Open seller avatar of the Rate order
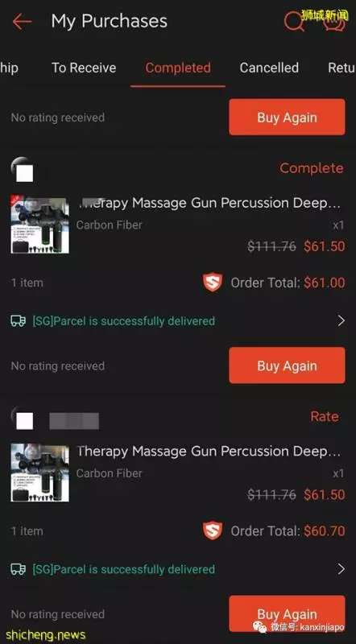 [x=22, y=418]
